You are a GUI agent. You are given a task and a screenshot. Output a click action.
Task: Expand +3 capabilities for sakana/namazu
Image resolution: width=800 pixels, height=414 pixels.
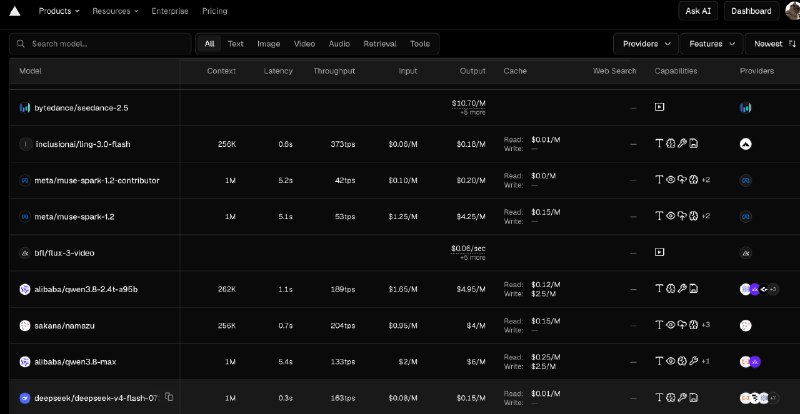coord(706,325)
